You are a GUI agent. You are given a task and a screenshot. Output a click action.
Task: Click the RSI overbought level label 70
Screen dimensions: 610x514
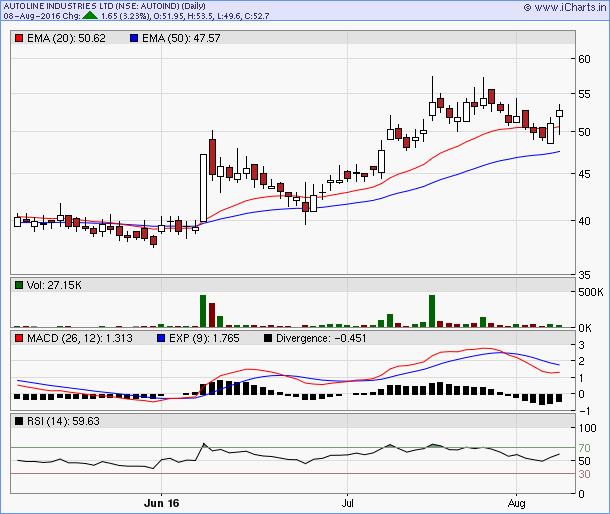pyautogui.click(x=584, y=448)
